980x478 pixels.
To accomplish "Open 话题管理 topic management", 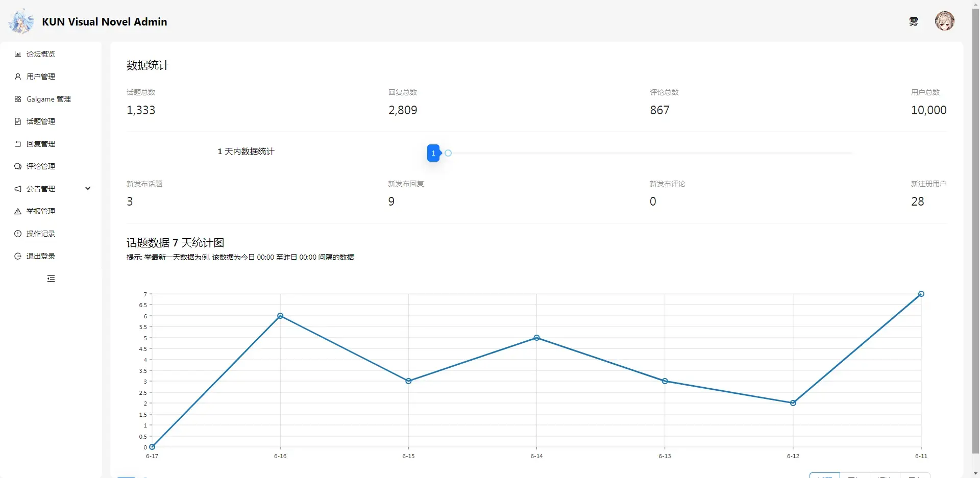I will pyautogui.click(x=51, y=121).
